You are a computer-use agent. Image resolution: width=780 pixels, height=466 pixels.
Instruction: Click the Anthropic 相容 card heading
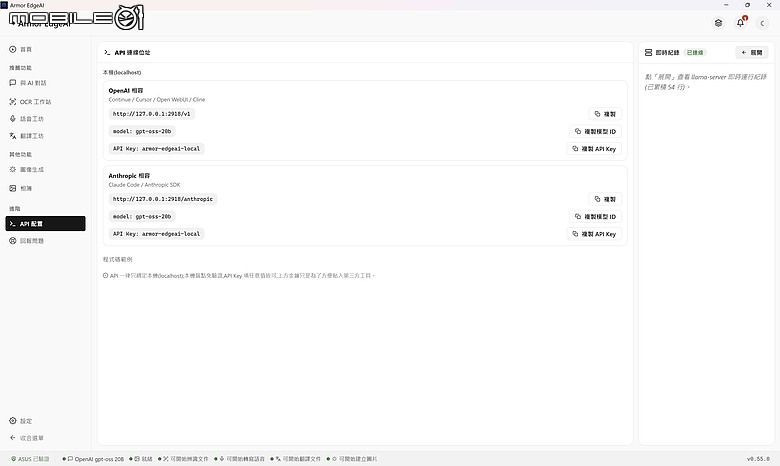coord(129,176)
